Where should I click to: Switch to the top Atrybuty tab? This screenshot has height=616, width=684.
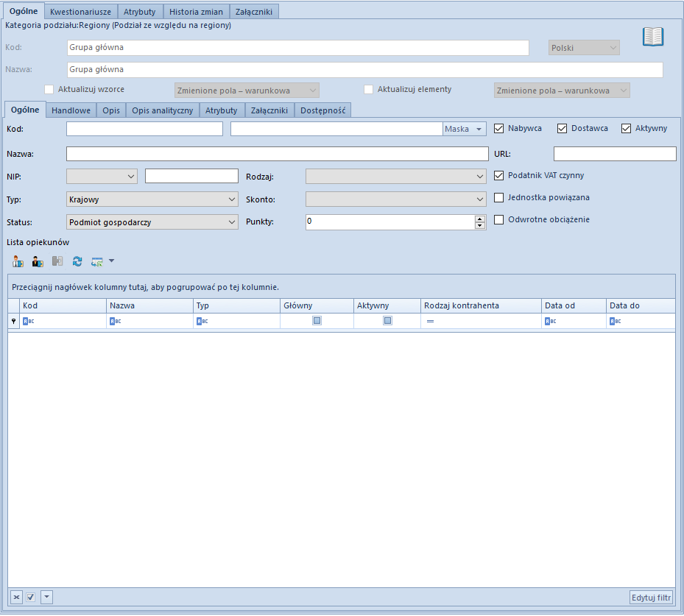point(140,12)
